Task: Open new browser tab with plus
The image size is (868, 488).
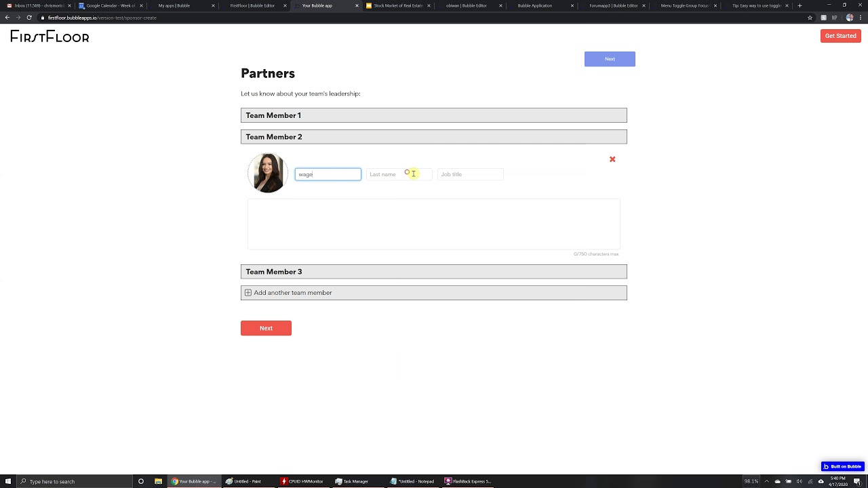Action: [x=800, y=5]
